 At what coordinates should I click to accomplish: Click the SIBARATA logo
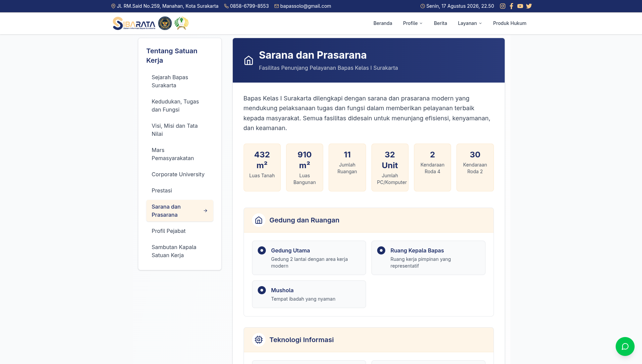tap(134, 23)
